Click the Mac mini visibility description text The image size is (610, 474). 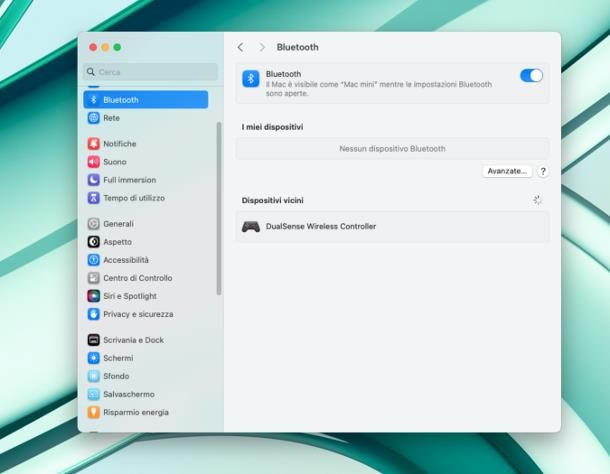point(379,89)
